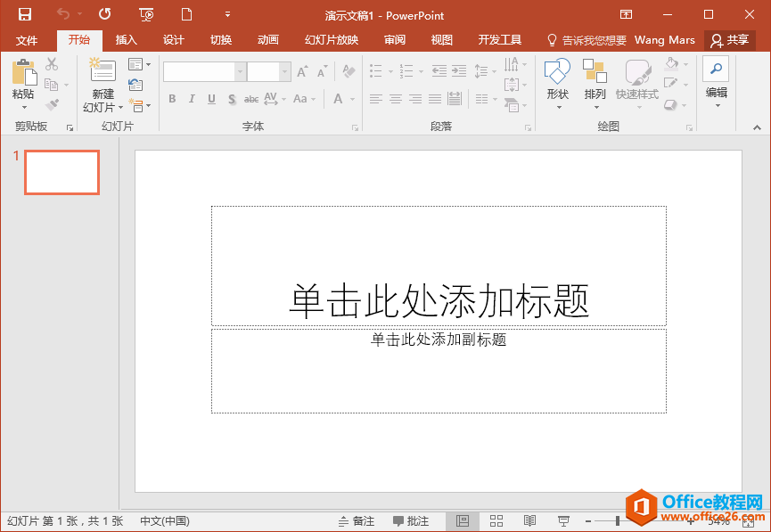771x532 pixels.
Task: Click the font color A button
Action: point(339,99)
